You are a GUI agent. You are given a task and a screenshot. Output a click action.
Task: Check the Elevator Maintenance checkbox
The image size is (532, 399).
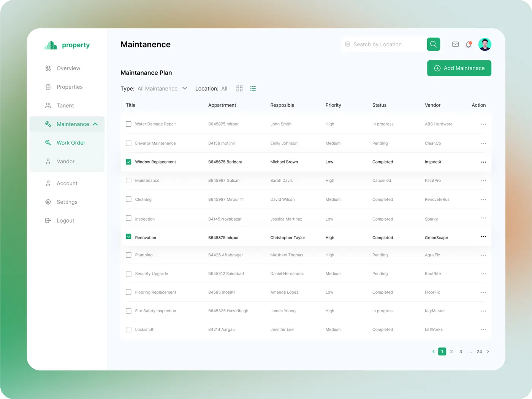(128, 143)
